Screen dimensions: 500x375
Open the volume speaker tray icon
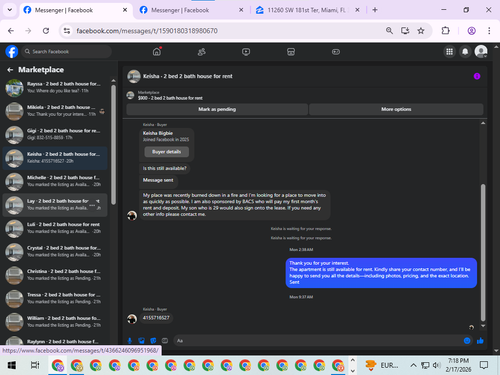(436, 365)
